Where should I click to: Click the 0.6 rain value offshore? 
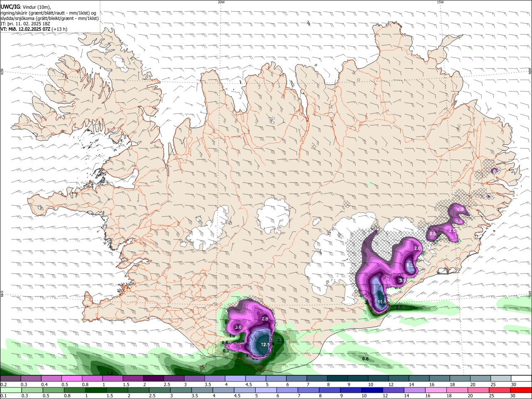(x=365, y=359)
